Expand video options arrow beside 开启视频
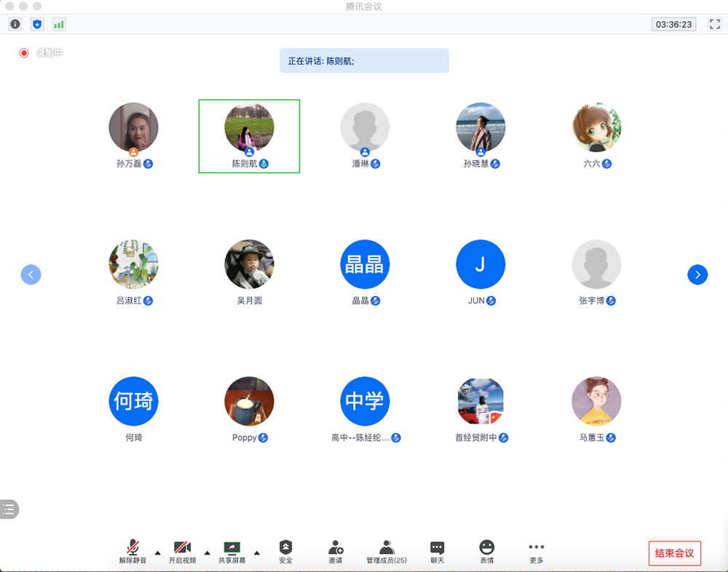The image size is (728, 572). tap(207, 552)
